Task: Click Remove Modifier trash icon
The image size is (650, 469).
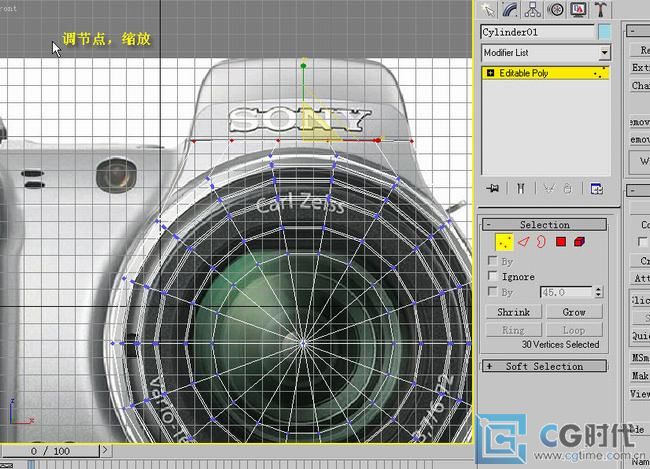Action: pos(568,189)
